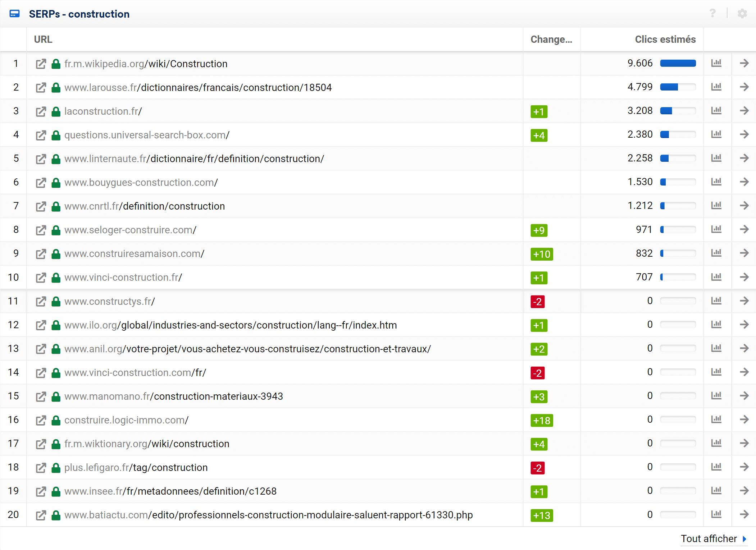Show history chart for questions.universal-search-box.com row
The height and width of the screenshot is (550, 756).
[716, 134]
